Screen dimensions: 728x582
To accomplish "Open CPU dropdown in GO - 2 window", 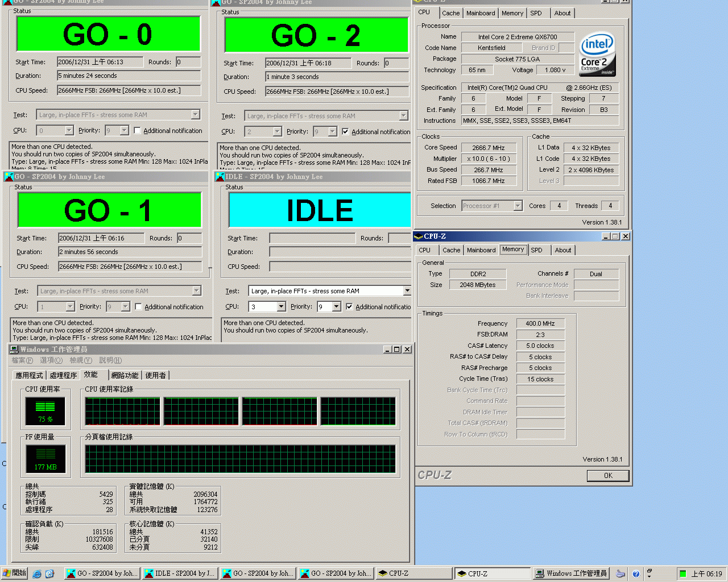I will click(x=277, y=132).
